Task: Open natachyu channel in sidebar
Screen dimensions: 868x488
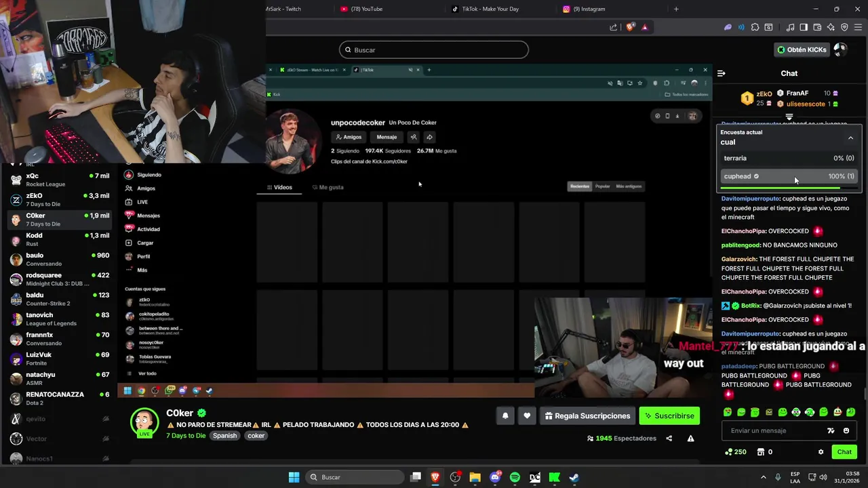Action: click(x=60, y=378)
